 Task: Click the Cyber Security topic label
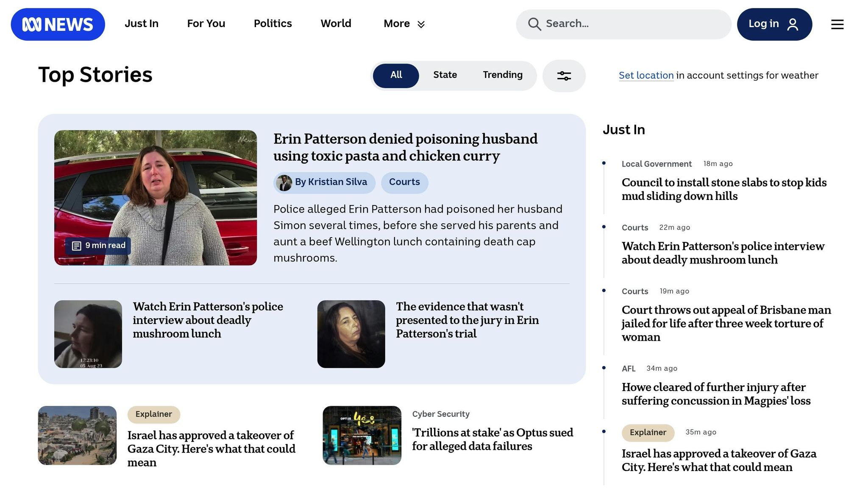pyautogui.click(x=441, y=414)
